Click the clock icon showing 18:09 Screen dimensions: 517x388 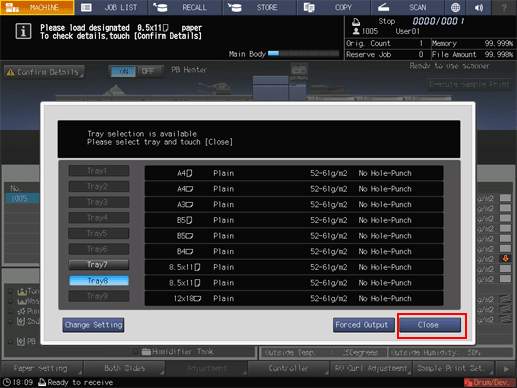click(6, 382)
